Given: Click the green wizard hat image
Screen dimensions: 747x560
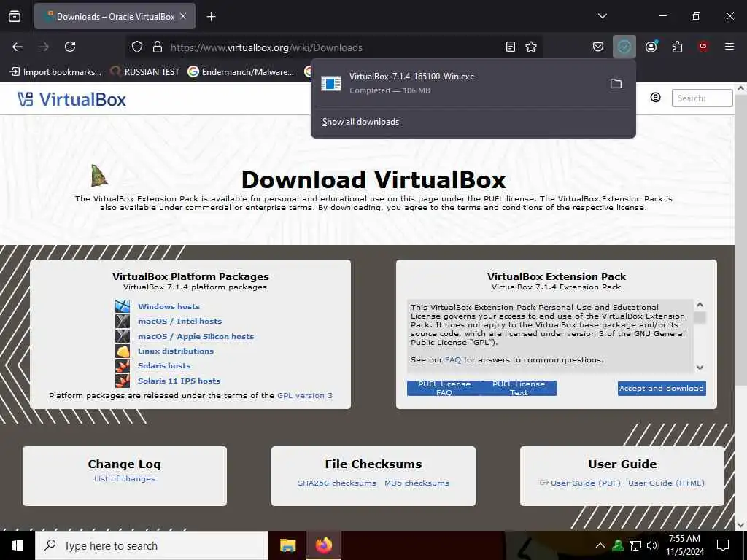Looking at the screenshot, I should point(99,175).
